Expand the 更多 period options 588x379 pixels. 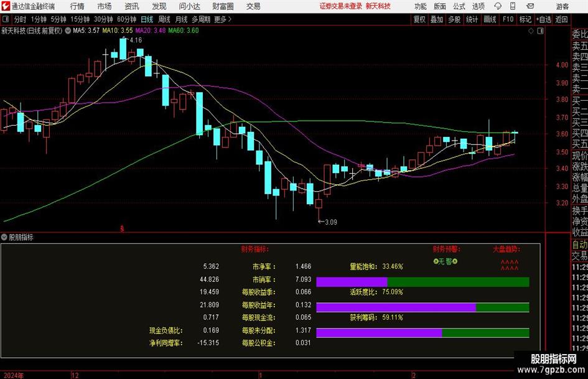click(223, 19)
